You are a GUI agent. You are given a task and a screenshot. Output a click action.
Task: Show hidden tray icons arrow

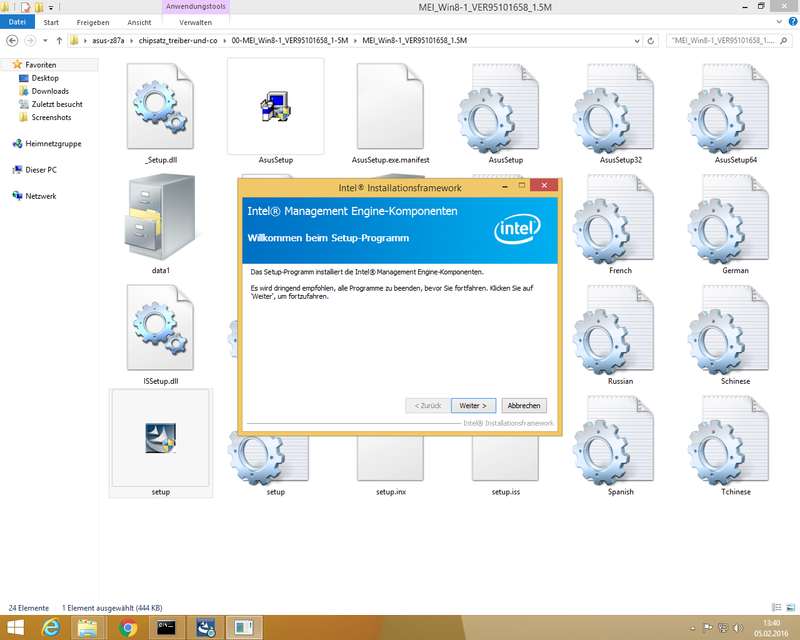692,628
